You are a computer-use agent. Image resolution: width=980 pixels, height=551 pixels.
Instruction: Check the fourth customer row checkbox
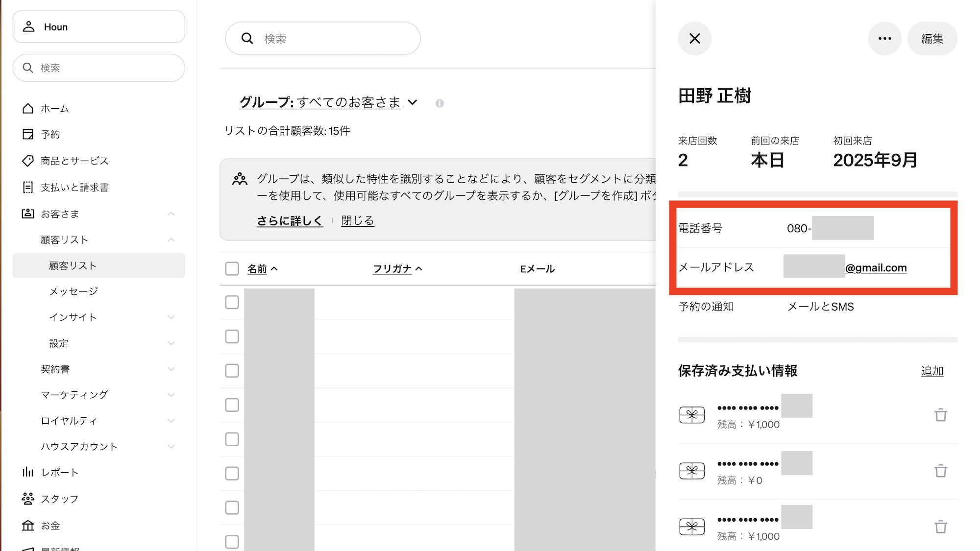tap(232, 405)
